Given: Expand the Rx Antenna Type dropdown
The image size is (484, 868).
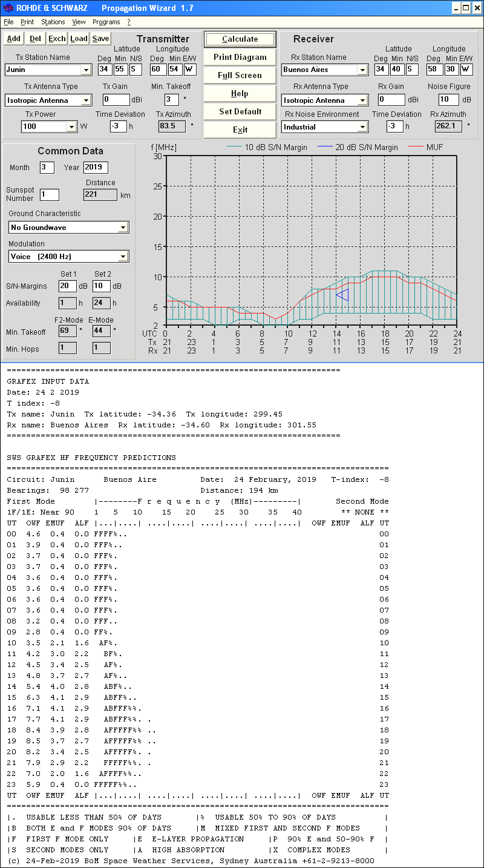Looking at the screenshot, I should (362, 100).
